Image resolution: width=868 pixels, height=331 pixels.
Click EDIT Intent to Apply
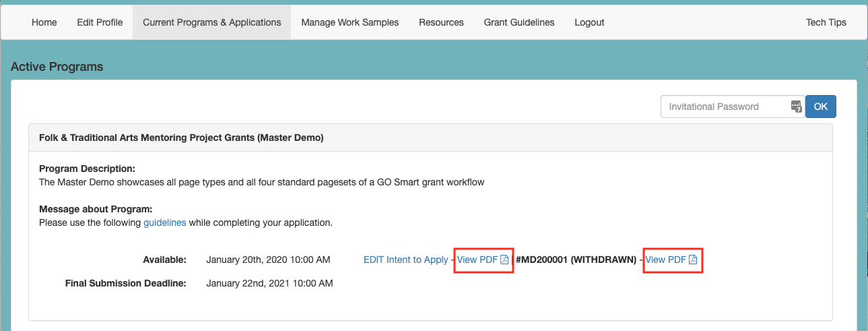click(x=406, y=260)
